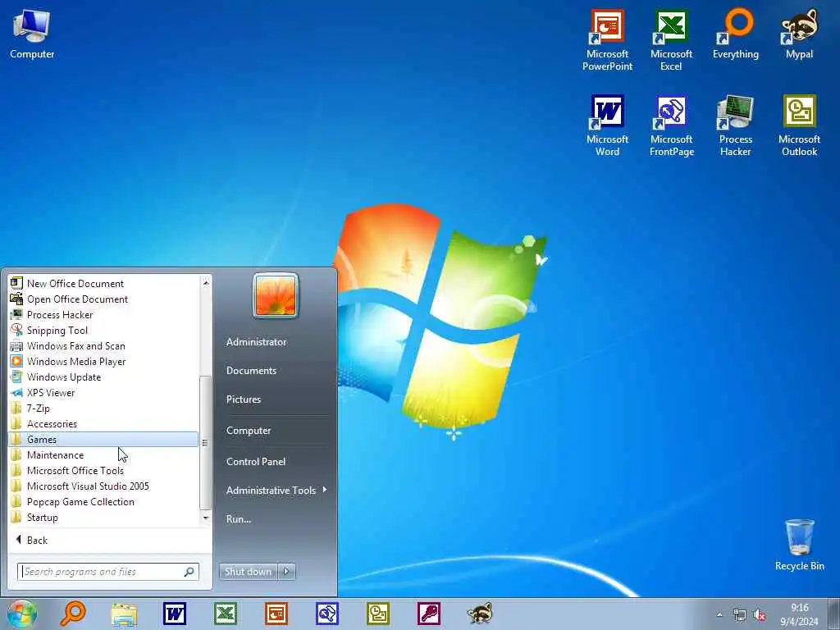Image resolution: width=840 pixels, height=630 pixels.
Task: Expand the Microsoft Office Tools folder
Action: (x=103, y=470)
